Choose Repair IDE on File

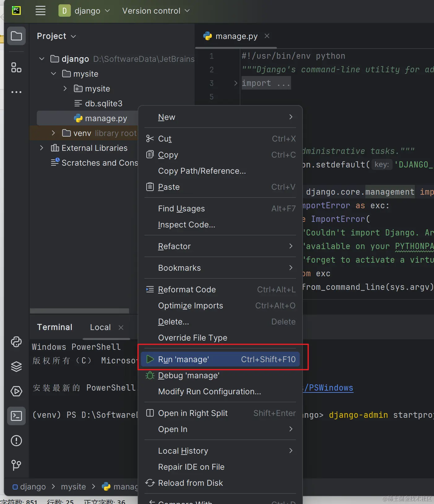coord(220,467)
